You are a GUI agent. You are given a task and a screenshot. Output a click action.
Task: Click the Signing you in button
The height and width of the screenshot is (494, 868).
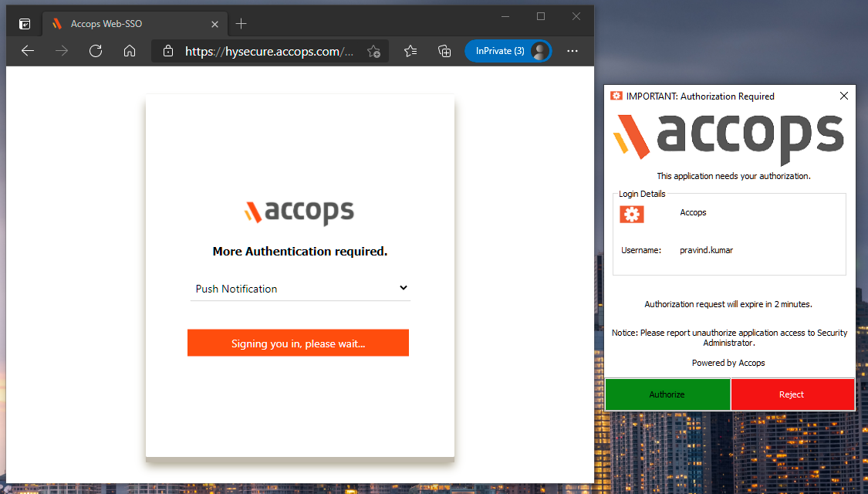[298, 343]
